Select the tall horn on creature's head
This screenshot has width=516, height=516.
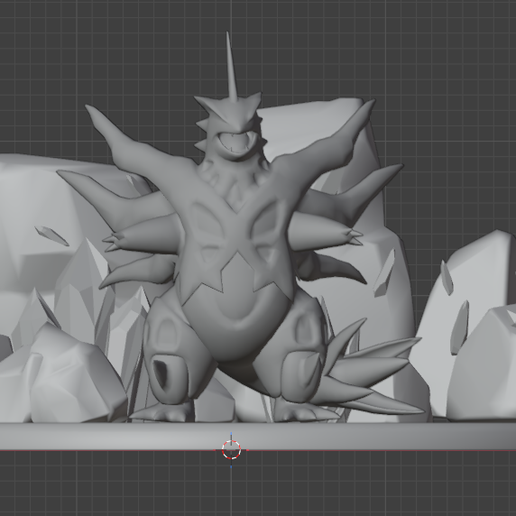click(x=232, y=67)
